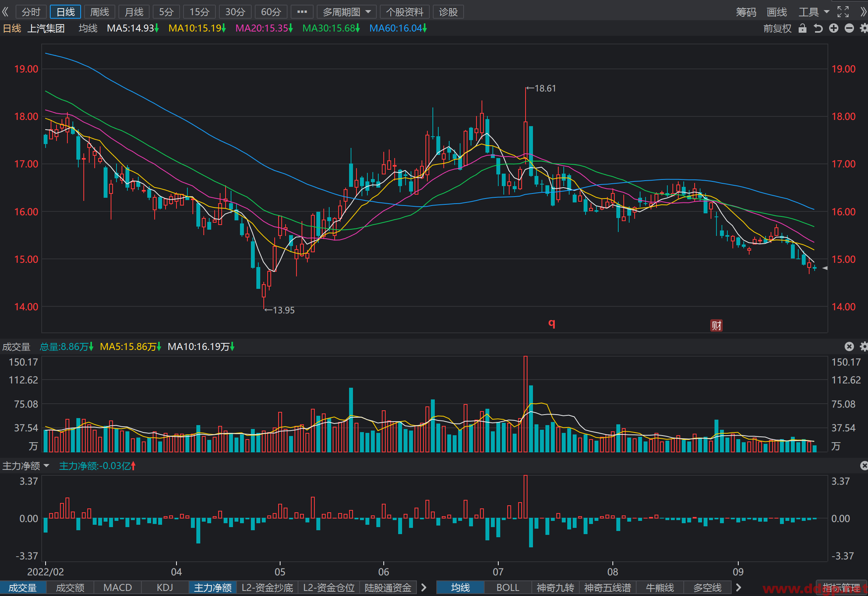Viewport: 868px width, 596px height.
Task: Click 总量:8.86万 volume value
Action: [67, 346]
